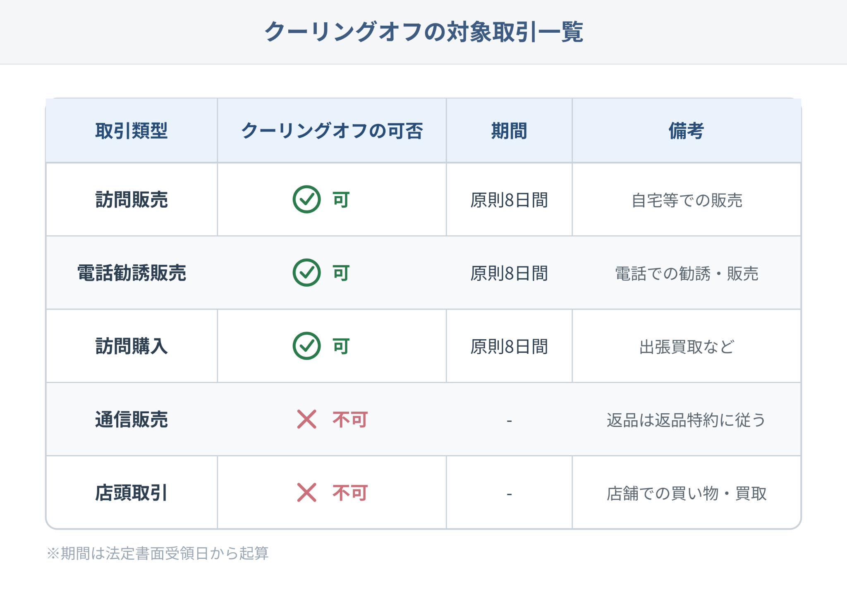Click the red X icon in 通信販売 row
The height and width of the screenshot is (616, 847).
pos(306,419)
